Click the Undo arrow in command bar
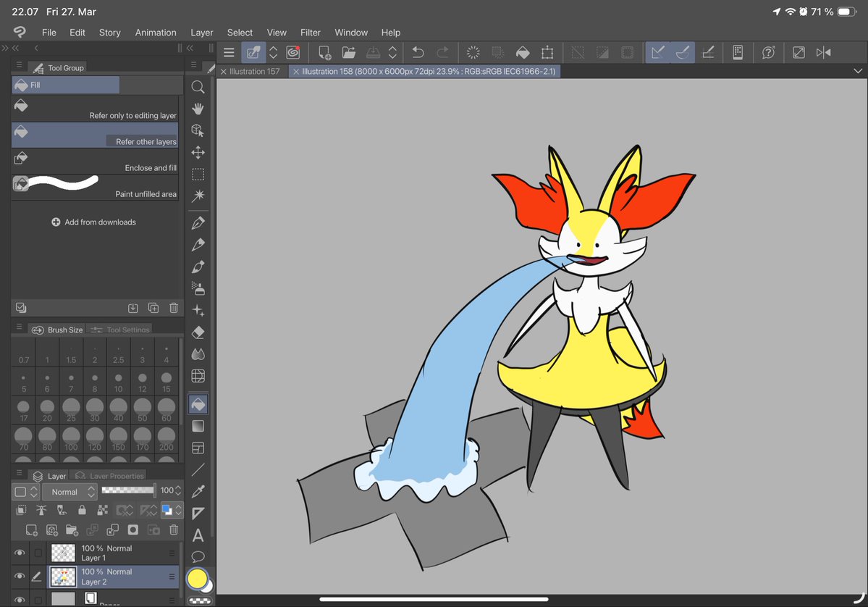Screen dimensions: 868x607 (x=418, y=53)
